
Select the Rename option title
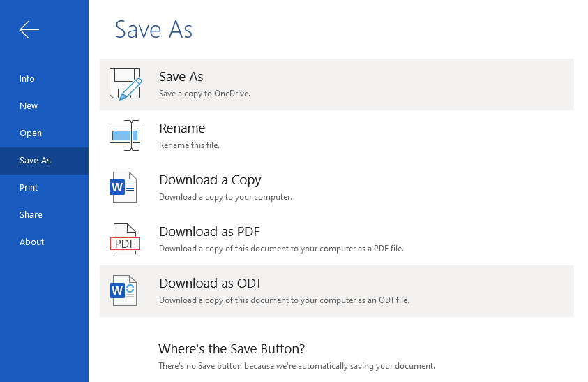[182, 128]
